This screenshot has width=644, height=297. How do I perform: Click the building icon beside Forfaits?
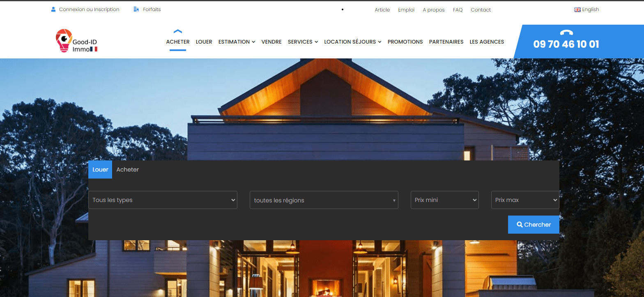tap(136, 9)
